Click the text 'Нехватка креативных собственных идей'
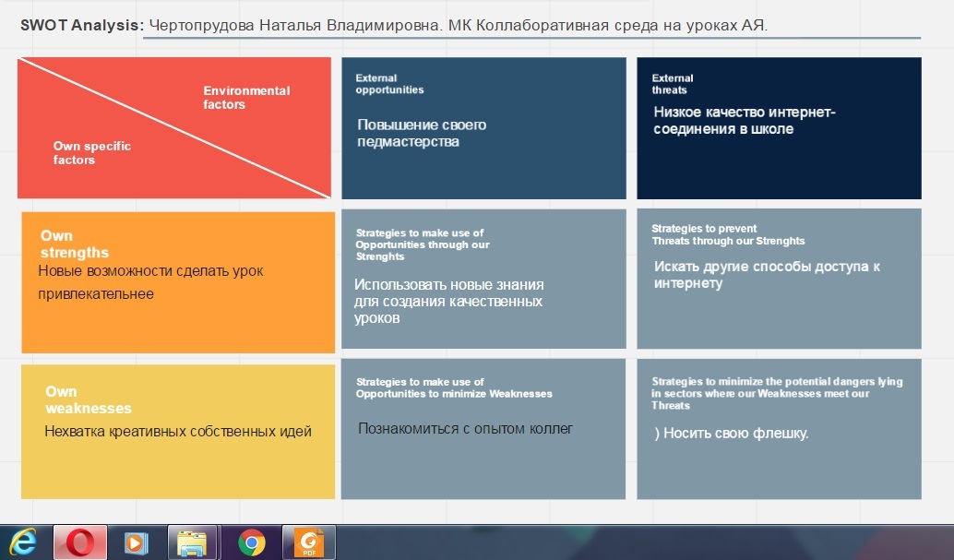 [x=178, y=431]
